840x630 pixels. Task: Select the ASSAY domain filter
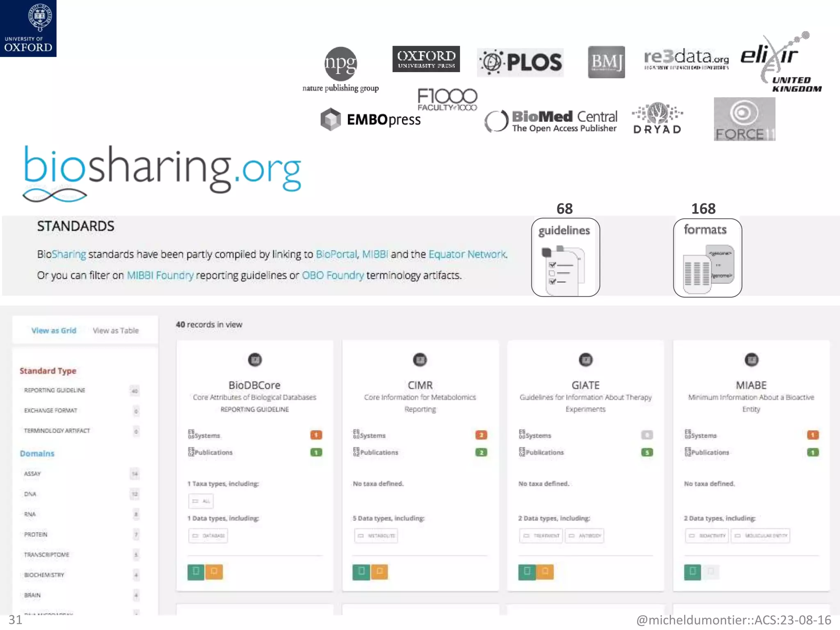[32, 474]
